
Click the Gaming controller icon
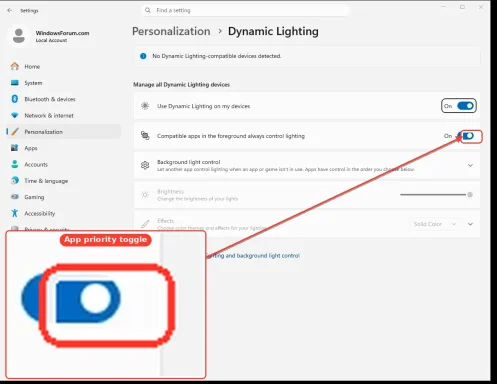(15, 197)
